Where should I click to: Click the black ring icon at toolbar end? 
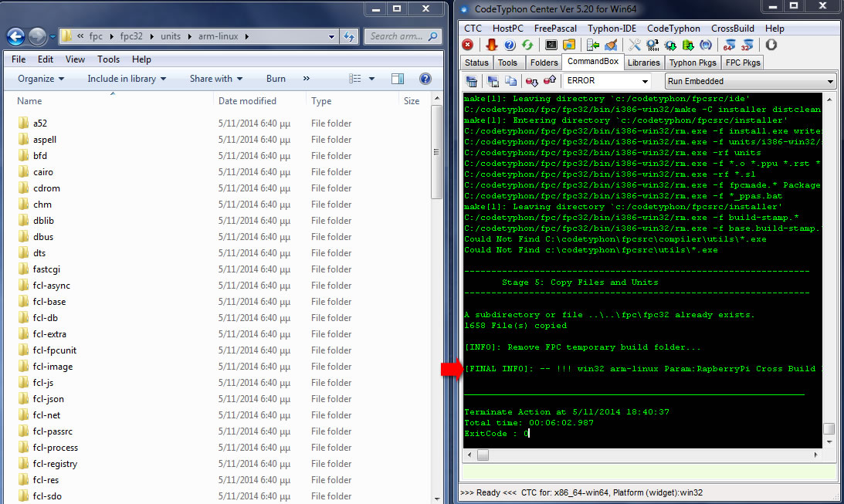click(771, 46)
